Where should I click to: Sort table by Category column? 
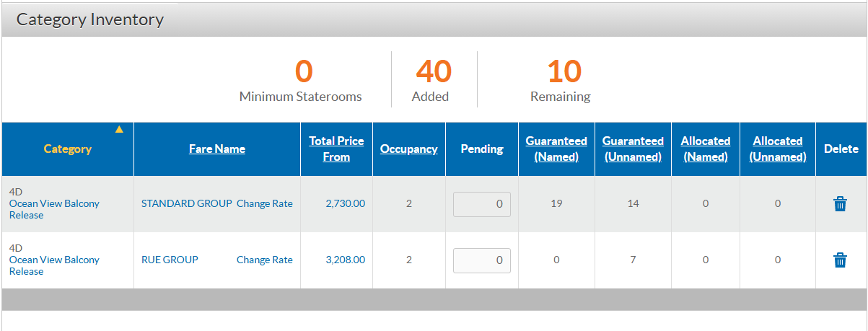pos(68,149)
